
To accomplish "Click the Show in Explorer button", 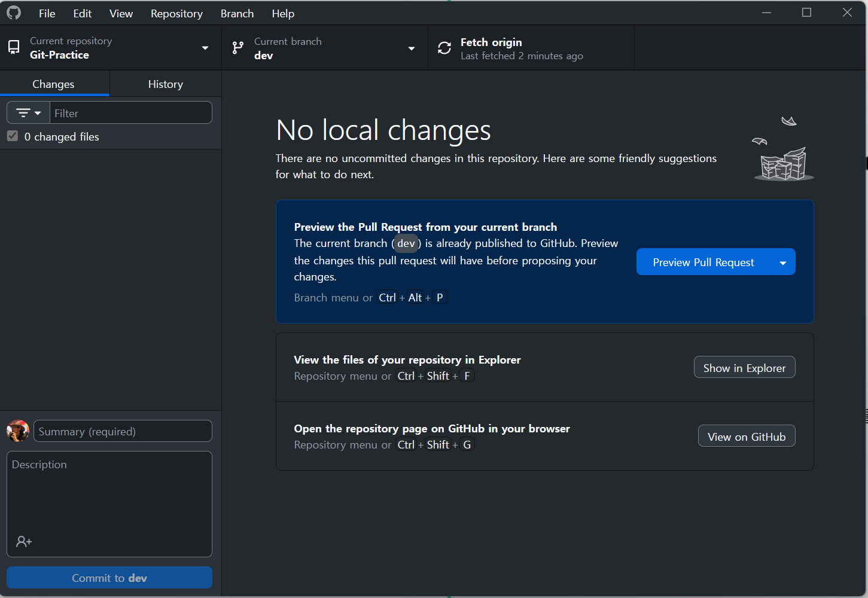I will [744, 368].
